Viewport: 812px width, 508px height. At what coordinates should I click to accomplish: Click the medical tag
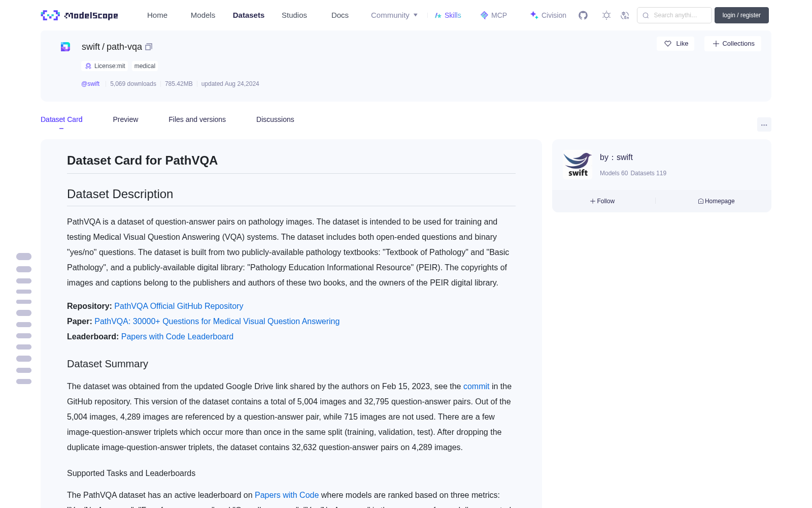[x=145, y=66]
